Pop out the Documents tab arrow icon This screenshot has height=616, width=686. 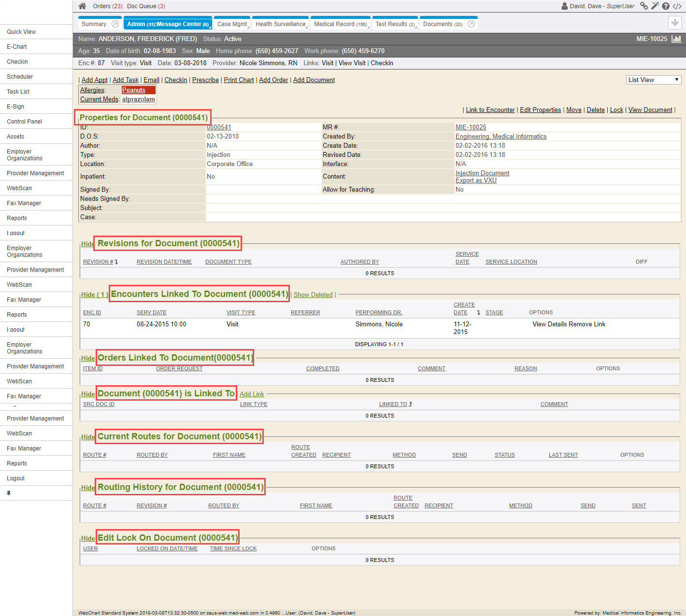pyautogui.click(x=471, y=24)
